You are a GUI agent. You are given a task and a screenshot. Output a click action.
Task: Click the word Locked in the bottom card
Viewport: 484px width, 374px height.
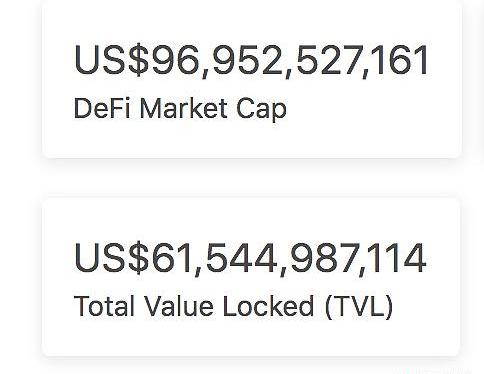tap(268, 306)
